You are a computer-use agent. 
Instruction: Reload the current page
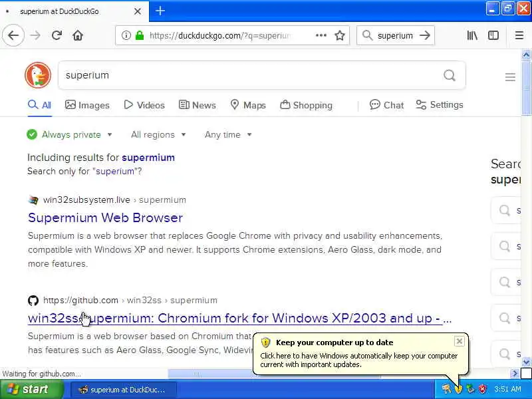[x=57, y=35]
